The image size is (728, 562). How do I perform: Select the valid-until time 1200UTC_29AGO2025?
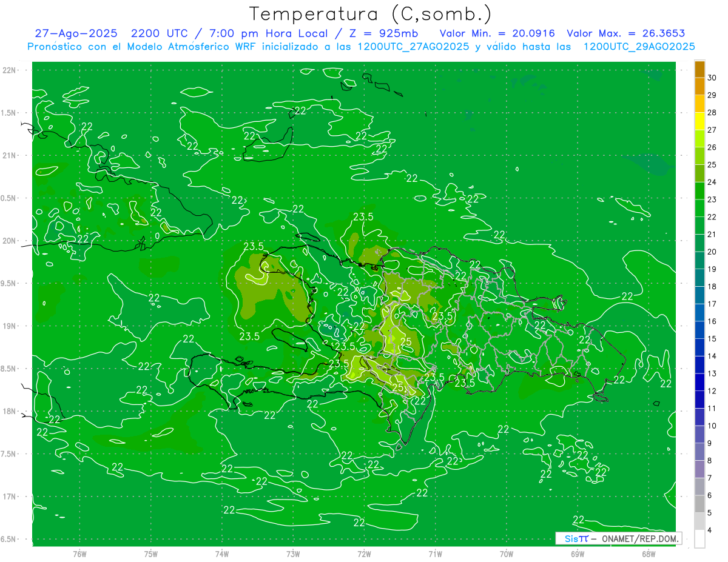(x=639, y=47)
